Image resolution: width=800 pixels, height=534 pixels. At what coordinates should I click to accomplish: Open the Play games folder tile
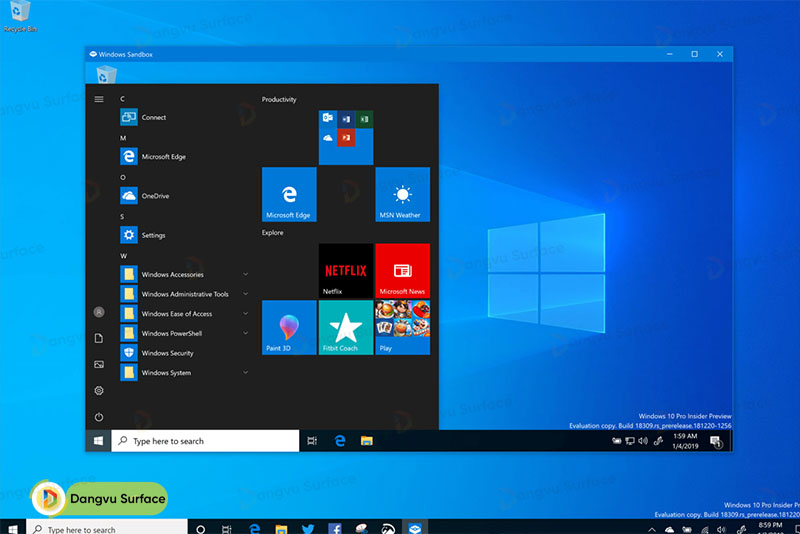(403, 327)
